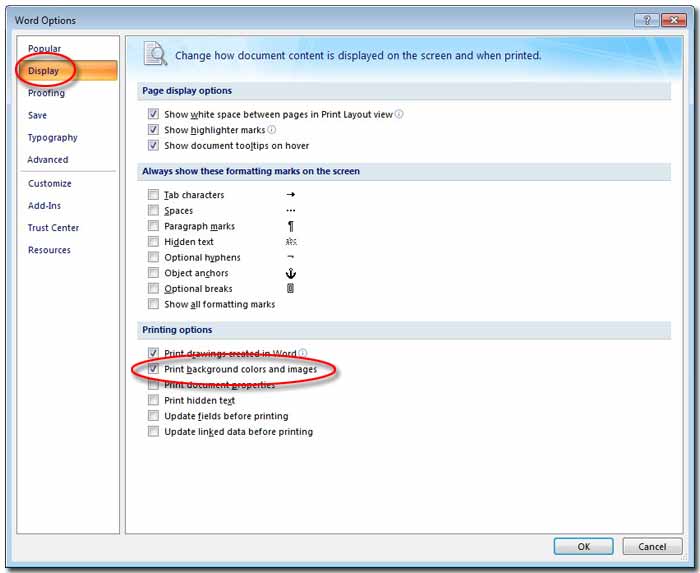Click the Page display options heading

(187, 91)
